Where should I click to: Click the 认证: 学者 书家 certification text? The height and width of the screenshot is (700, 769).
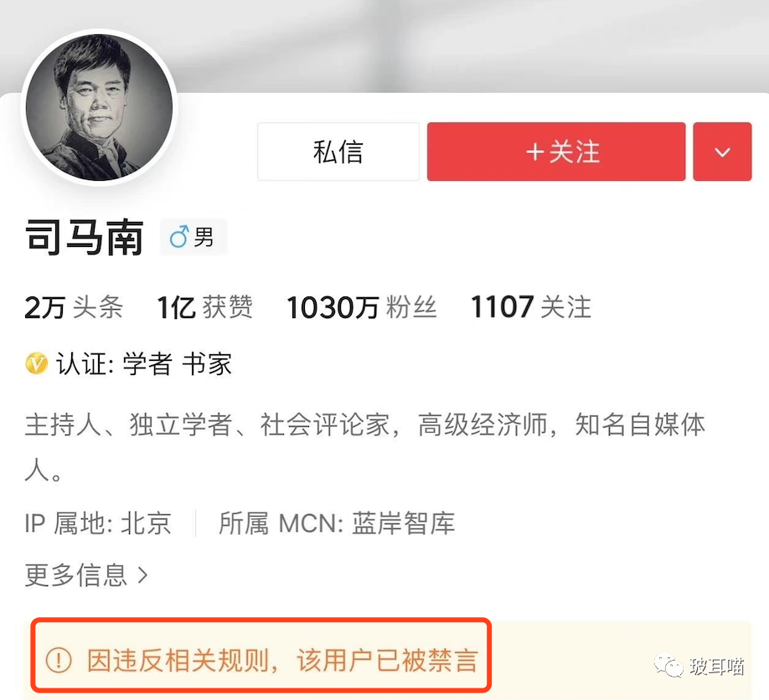click(x=144, y=364)
